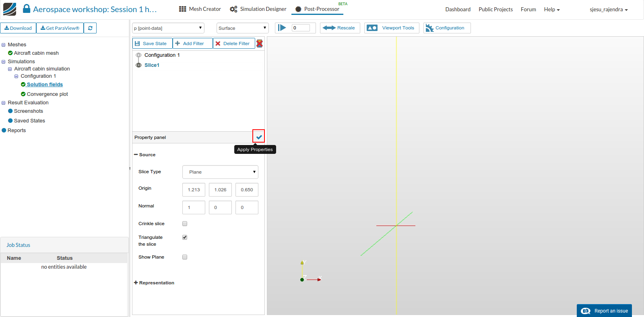Collapse the Meshes tree node
This screenshot has width=644, height=317.
pyautogui.click(x=4, y=45)
